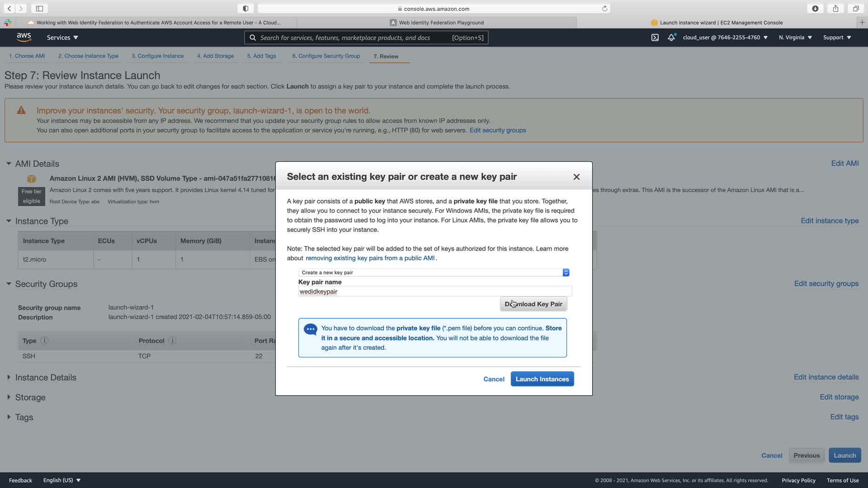Switch to Web Identity Federation Playground tab

tap(436, 22)
